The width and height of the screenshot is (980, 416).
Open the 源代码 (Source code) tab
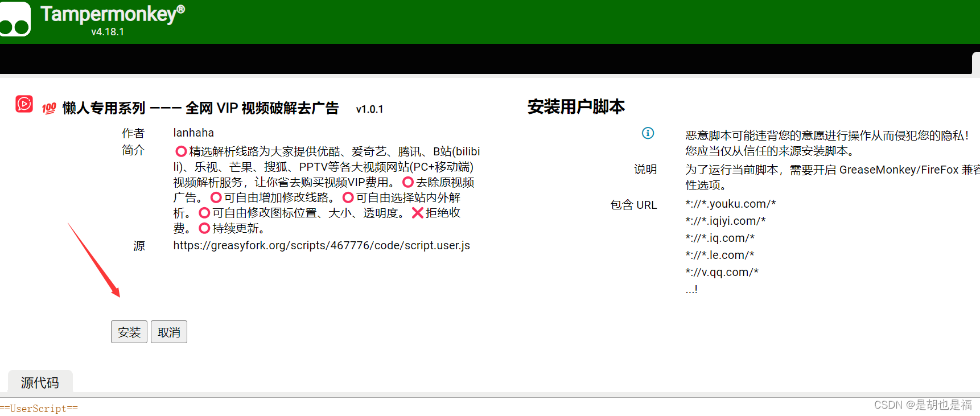click(x=40, y=382)
